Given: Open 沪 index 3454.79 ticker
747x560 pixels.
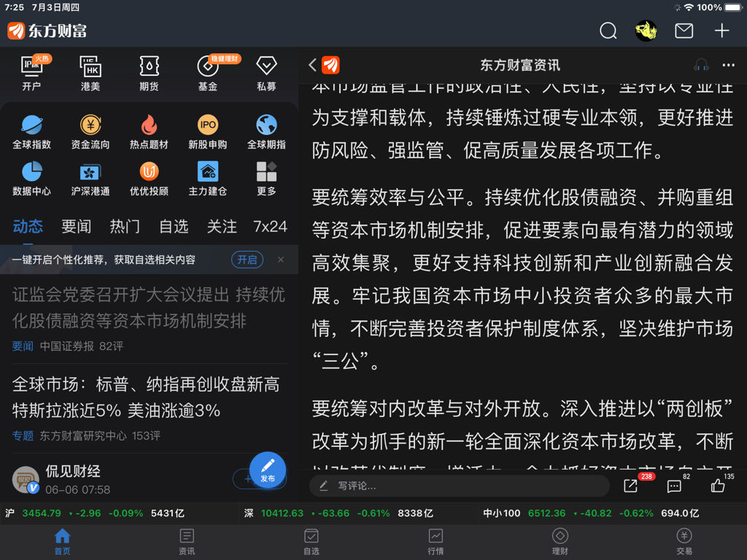Looking at the screenshot, I should pyautogui.click(x=96, y=513).
